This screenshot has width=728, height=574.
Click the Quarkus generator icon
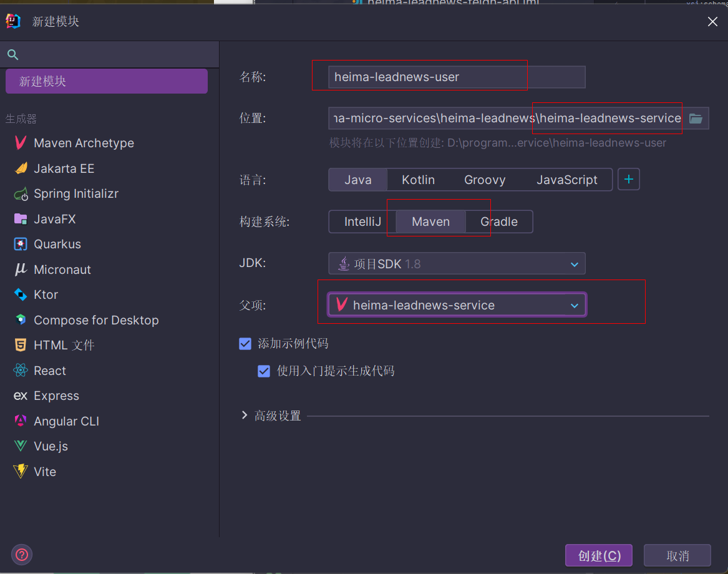coord(21,244)
